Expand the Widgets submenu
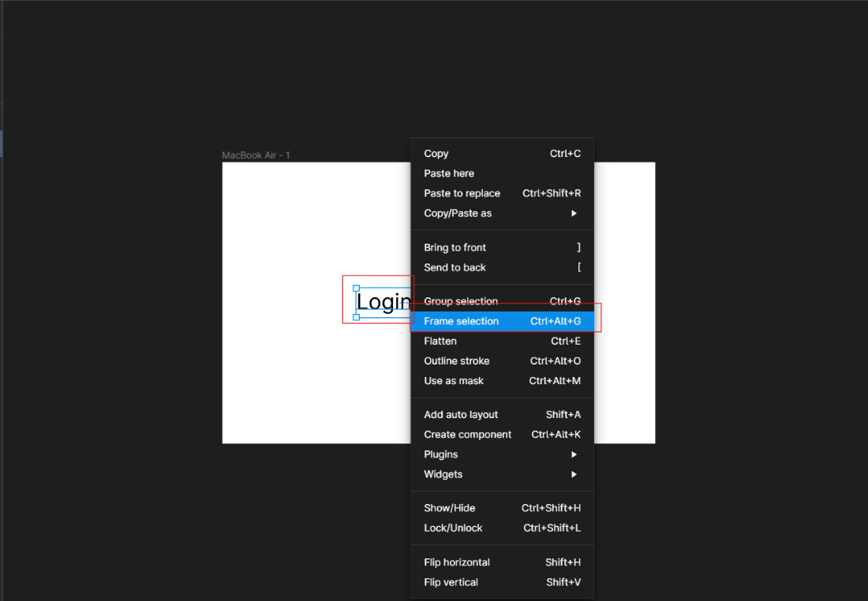Image resolution: width=868 pixels, height=601 pixels. tap(443, 474)
